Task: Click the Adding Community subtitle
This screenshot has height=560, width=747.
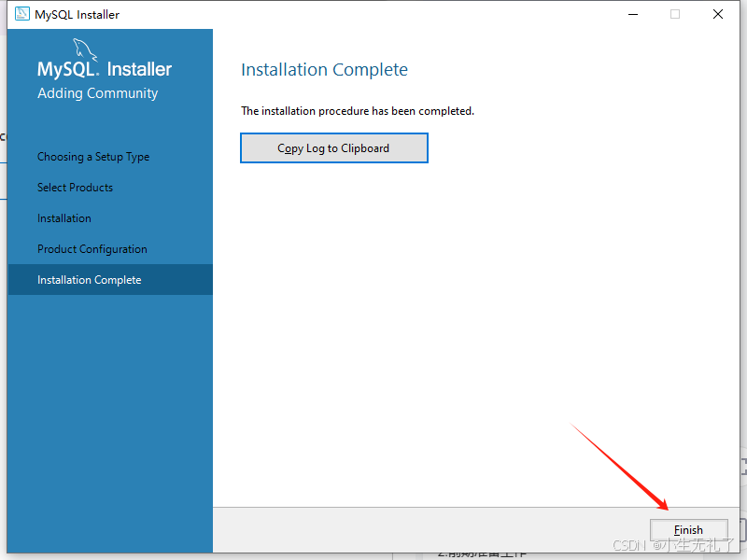Action: point(98,92)
